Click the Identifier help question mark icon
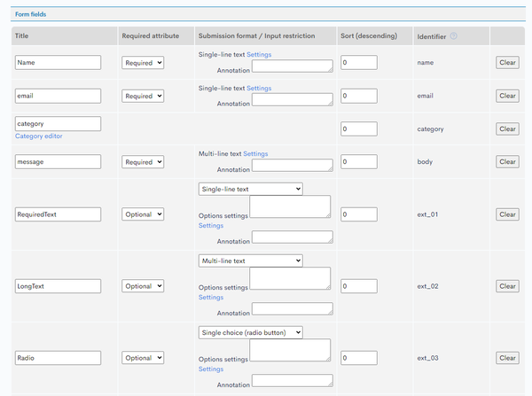The image size is (532, 396). pyautogui.click(x=453, y=36)
